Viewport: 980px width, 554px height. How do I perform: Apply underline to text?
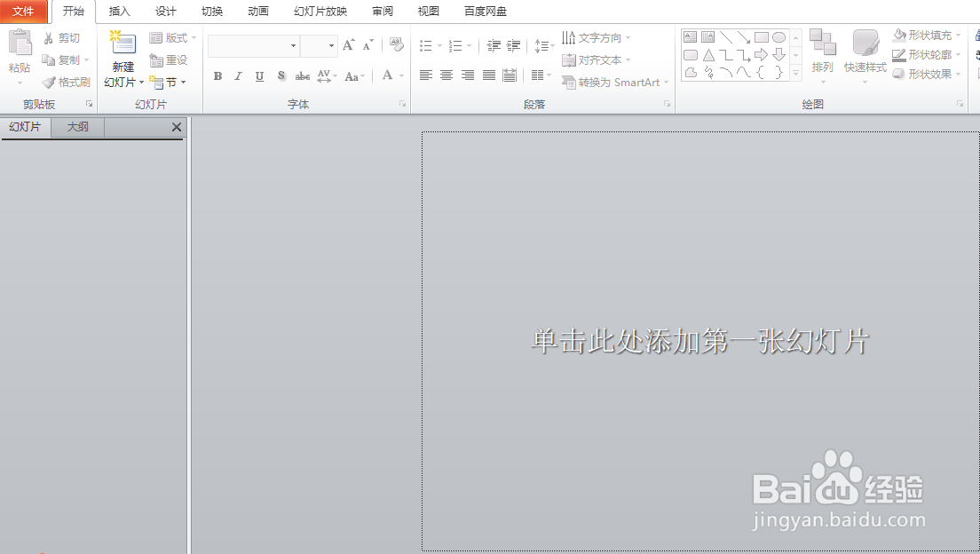[x=259, y=76]
